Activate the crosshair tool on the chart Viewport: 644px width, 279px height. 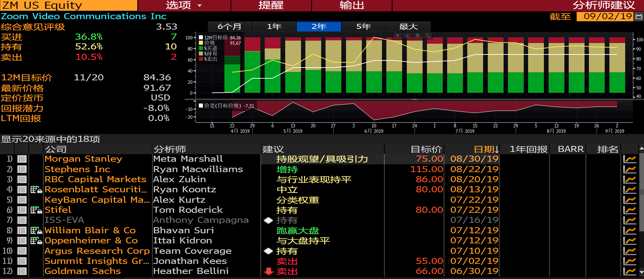(x=397, y=35)
